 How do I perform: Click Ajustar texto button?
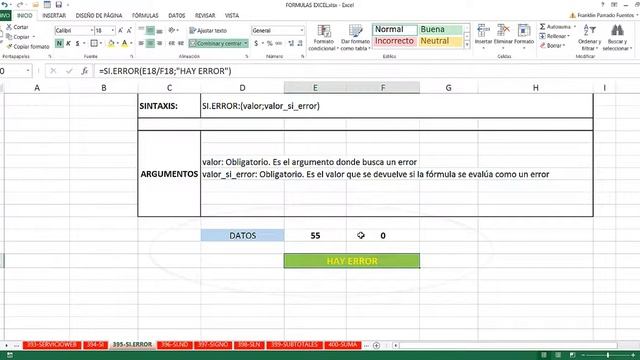[x=208, y=31]
